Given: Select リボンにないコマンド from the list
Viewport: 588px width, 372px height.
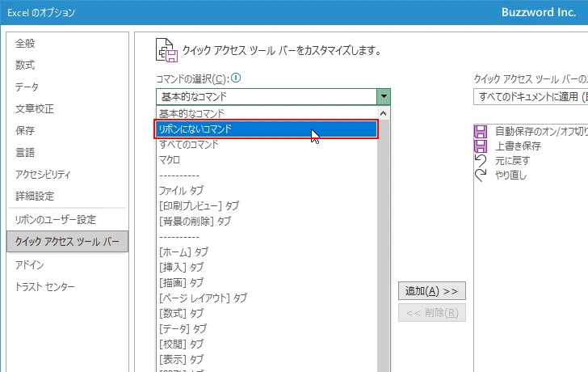Looking at the screenshot, I should pyautogui.click(x=267, y=129).
